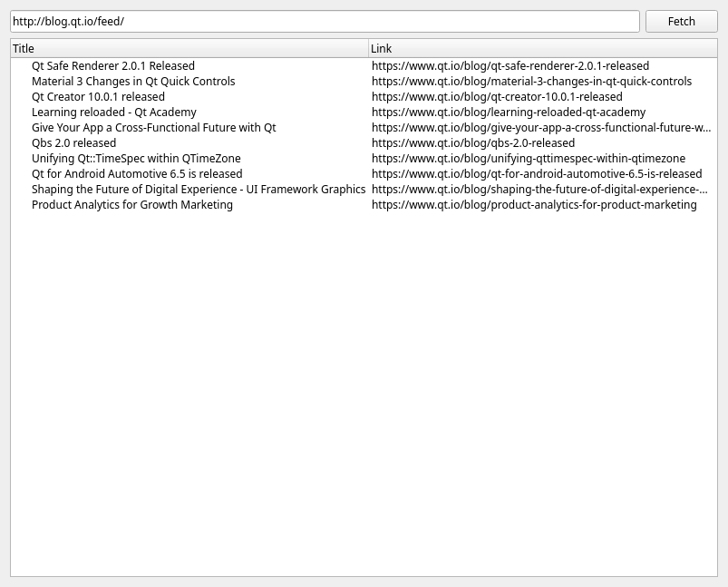This screenshot has height=587, width=728.
Task: Click the product-analytics-for-product-marketing link
Action: [535, 204]
